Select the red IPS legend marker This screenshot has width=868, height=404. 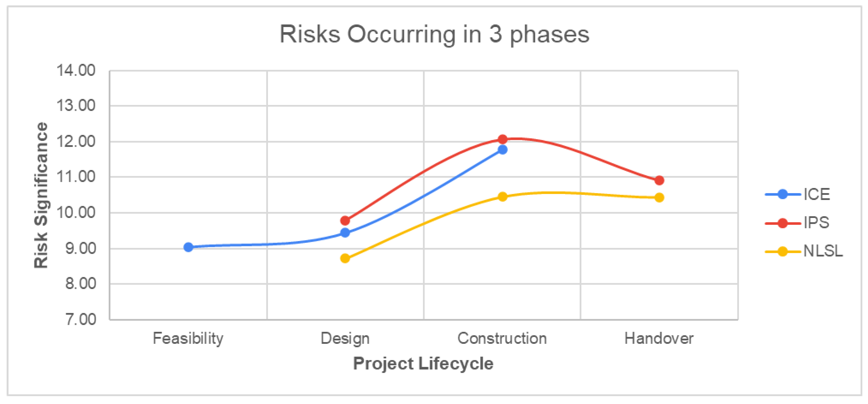click(x=782, y=223)
